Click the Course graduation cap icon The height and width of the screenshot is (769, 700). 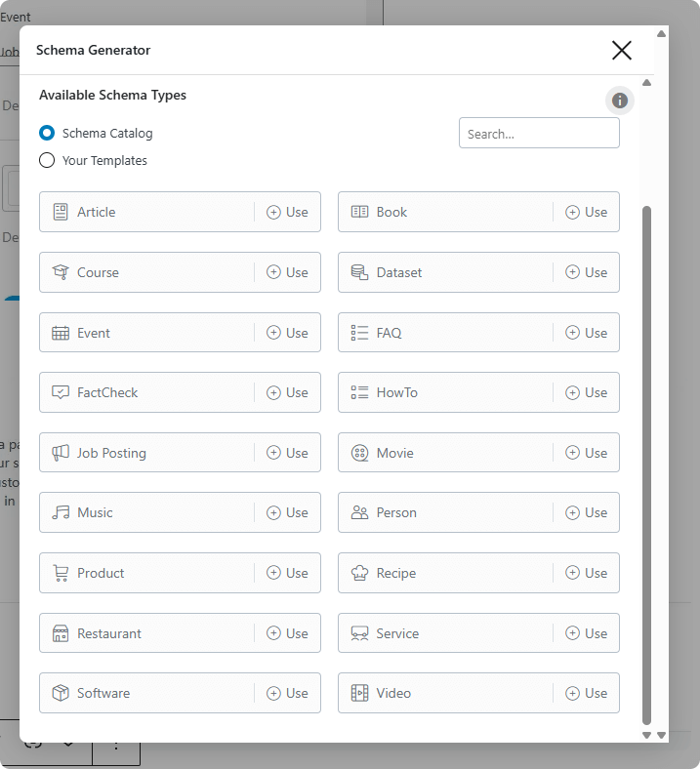61,272
